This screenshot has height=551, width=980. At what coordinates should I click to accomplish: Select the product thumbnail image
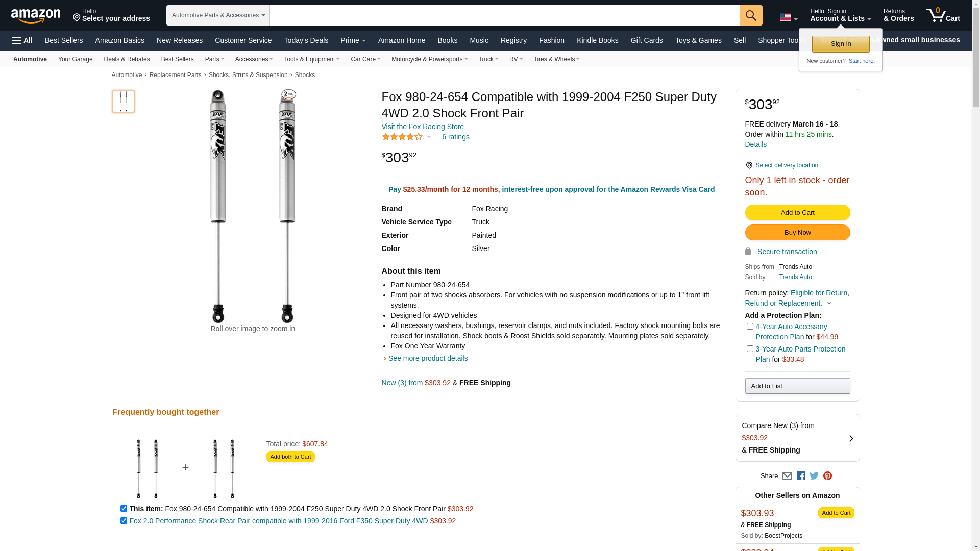click(124, 102)
